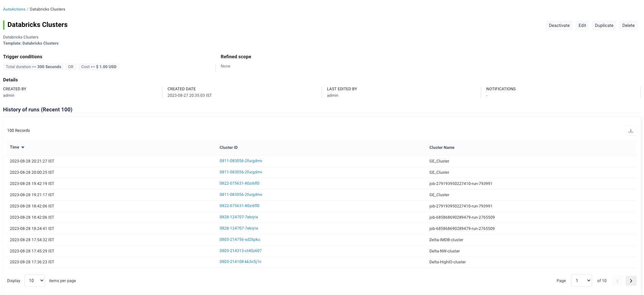Click created date 2023-08-27 20:35:03 IST
Image resolution: width=644 pixels, height=295 pixels.
[x=190, y=95]
